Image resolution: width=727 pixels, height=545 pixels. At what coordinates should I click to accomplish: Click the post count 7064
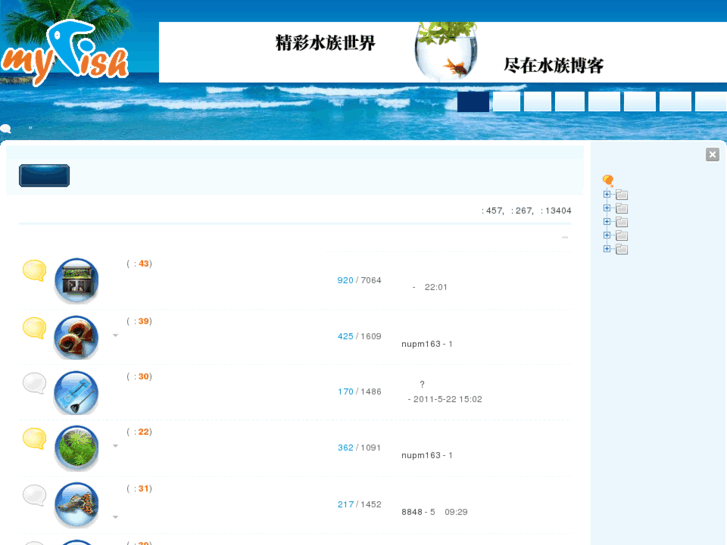pos(371,280)
